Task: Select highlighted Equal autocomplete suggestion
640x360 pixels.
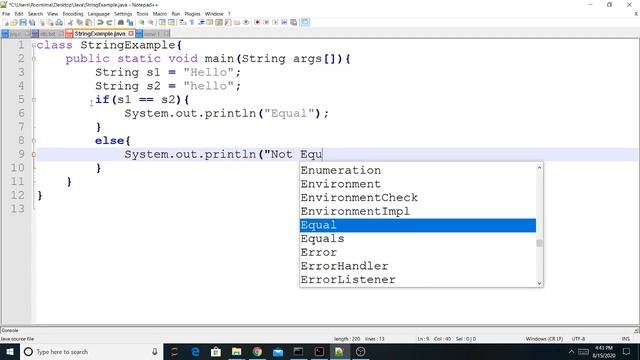Action: [x=418, y=225]
